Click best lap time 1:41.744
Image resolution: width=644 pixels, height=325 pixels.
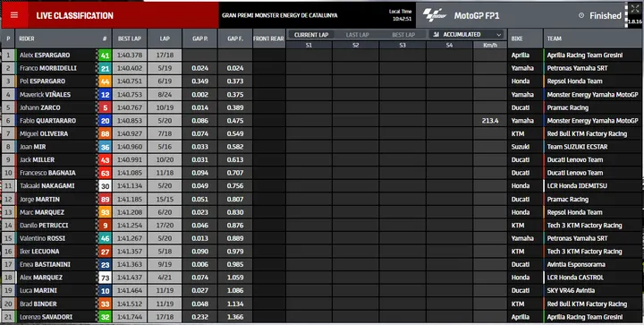tap(130, 317)
